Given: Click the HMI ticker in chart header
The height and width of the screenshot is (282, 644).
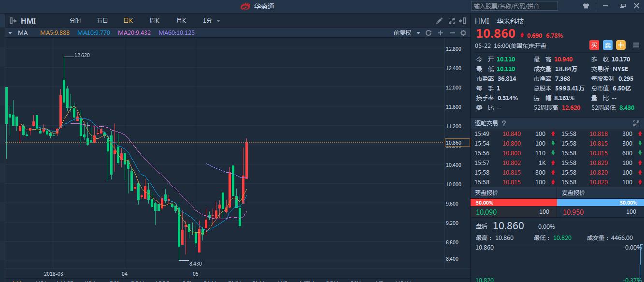Looking at the screenshot, I should coord(29,21).
